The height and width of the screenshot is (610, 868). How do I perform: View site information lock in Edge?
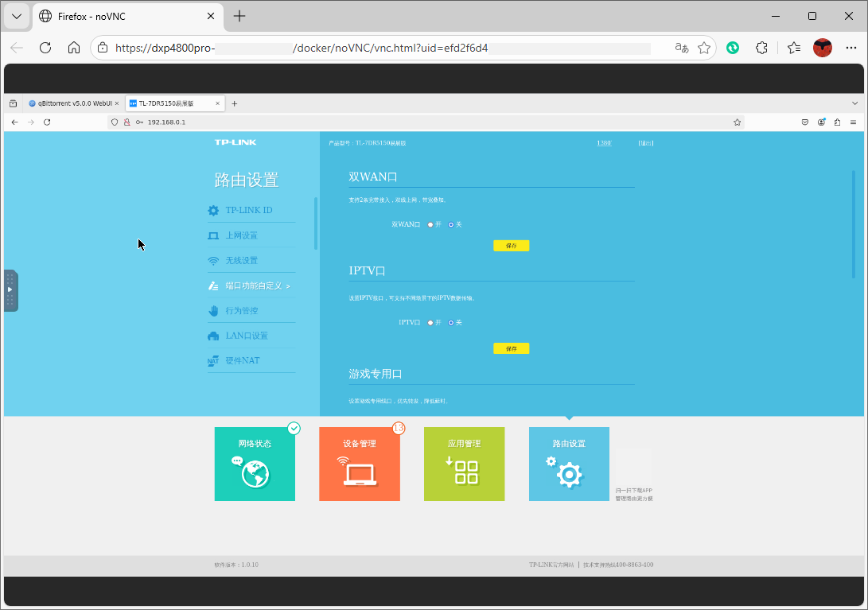pos(103,49)
